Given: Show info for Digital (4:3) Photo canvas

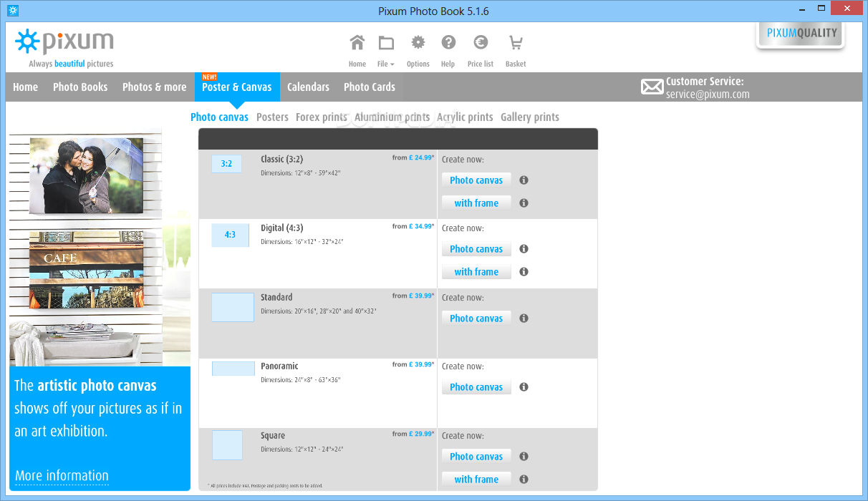Looking at the screenshot, I should point(524,249).
